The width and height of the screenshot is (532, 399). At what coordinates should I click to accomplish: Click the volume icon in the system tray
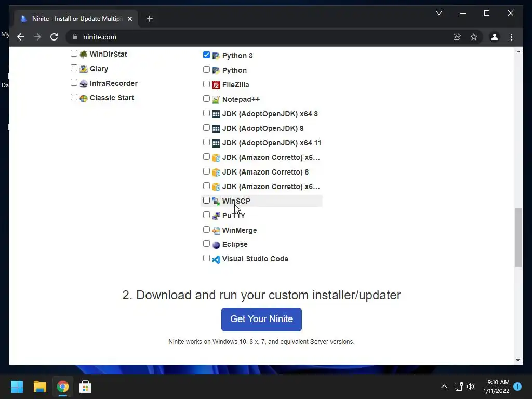470,387
